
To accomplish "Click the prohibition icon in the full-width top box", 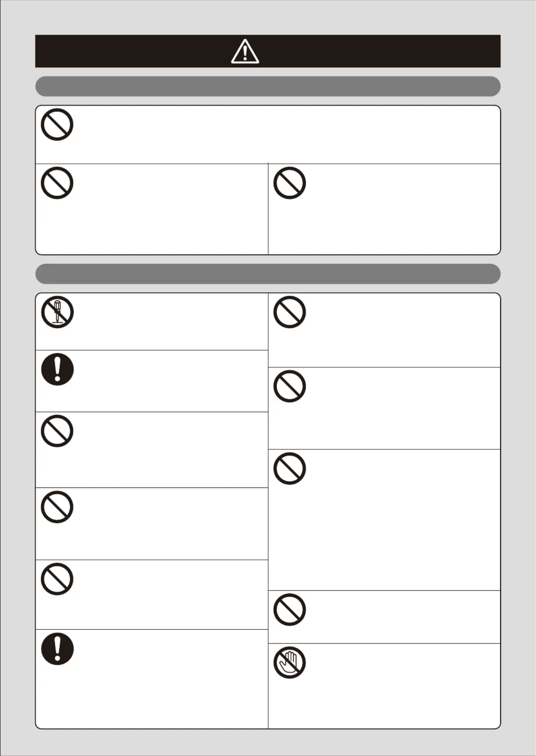I will point(57,125).
